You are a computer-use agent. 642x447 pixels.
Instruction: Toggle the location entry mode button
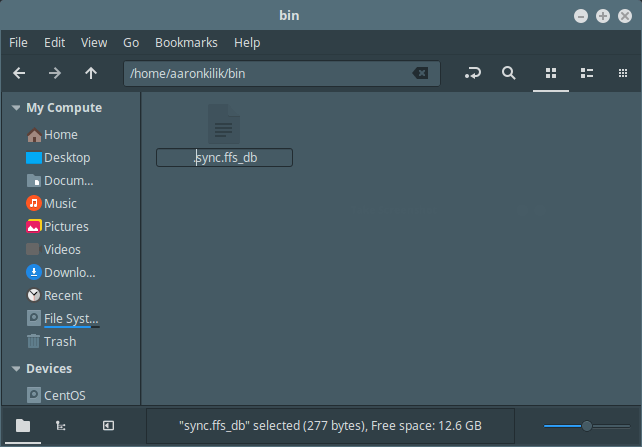tap(472, 73)
